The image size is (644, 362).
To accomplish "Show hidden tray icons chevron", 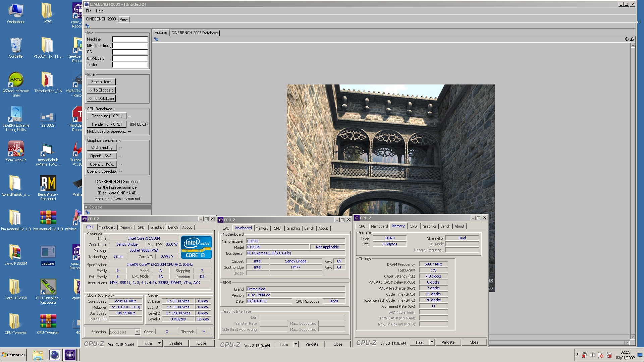I will click(577, 355).
